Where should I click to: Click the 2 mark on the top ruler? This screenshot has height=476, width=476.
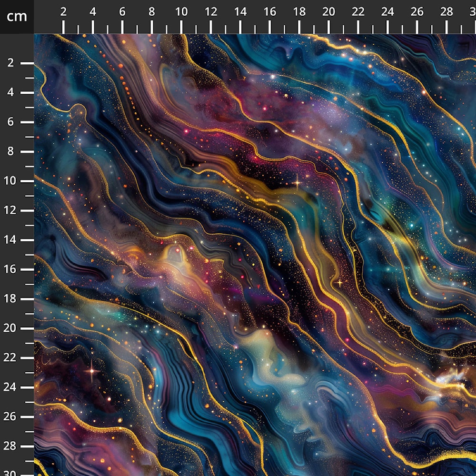tap(63, 12)
